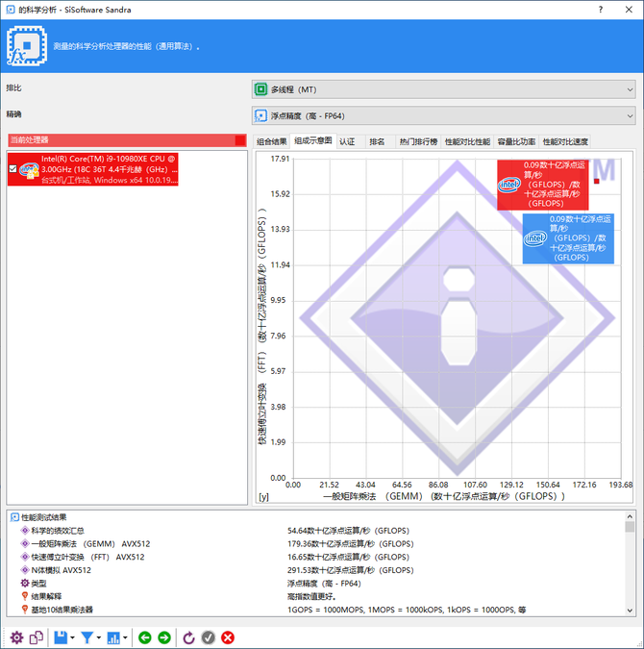Click the red swatch beside 当前处理器
Image resolution: width=644 pixels, height=649 pixels.
click(x=240, y=140)
